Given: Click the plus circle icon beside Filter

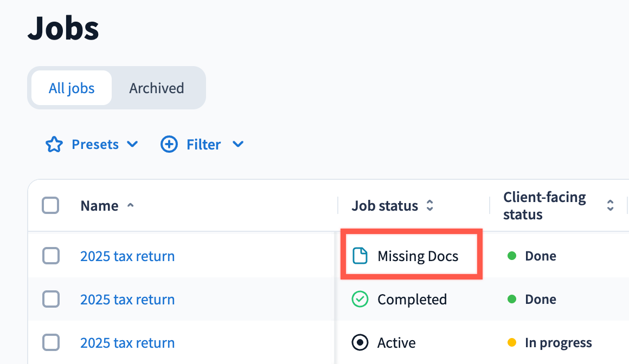Looking at the screenshot, I should (169, 145).
